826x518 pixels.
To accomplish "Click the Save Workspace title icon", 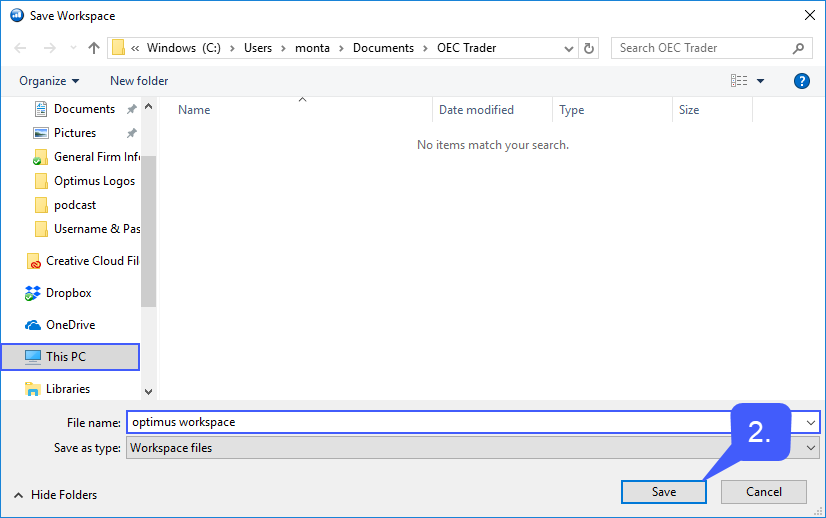I will (17, 15).
